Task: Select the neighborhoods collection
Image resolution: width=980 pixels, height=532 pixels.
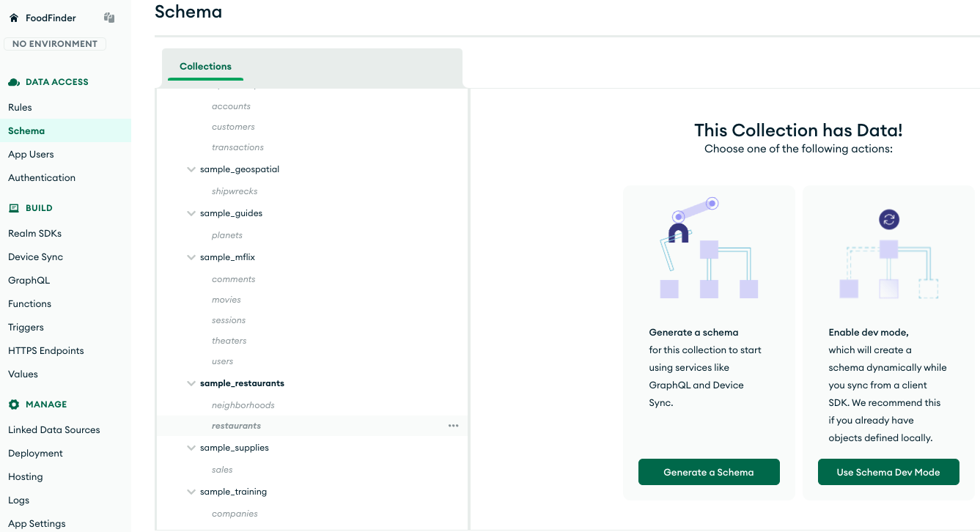Action: (243, 405)
